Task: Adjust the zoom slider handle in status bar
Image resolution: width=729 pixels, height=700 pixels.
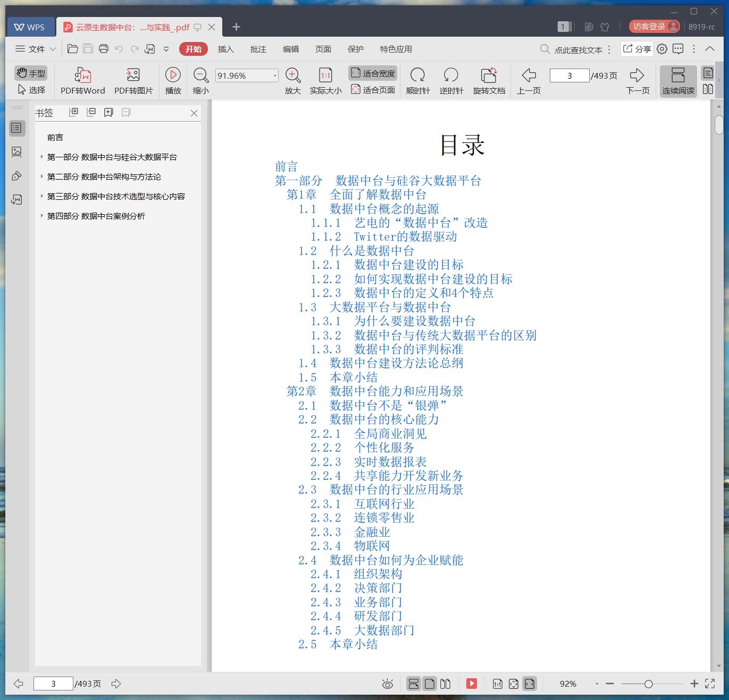Action: 648,684
